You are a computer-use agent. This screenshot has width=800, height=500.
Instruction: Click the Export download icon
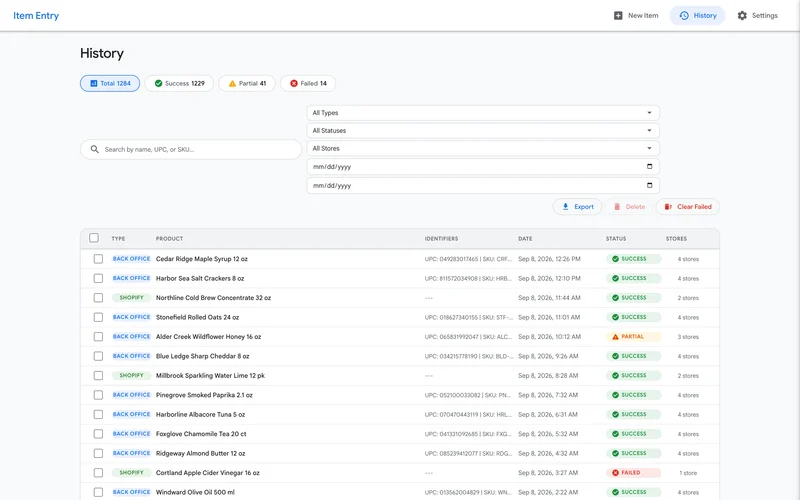[565, 207]
